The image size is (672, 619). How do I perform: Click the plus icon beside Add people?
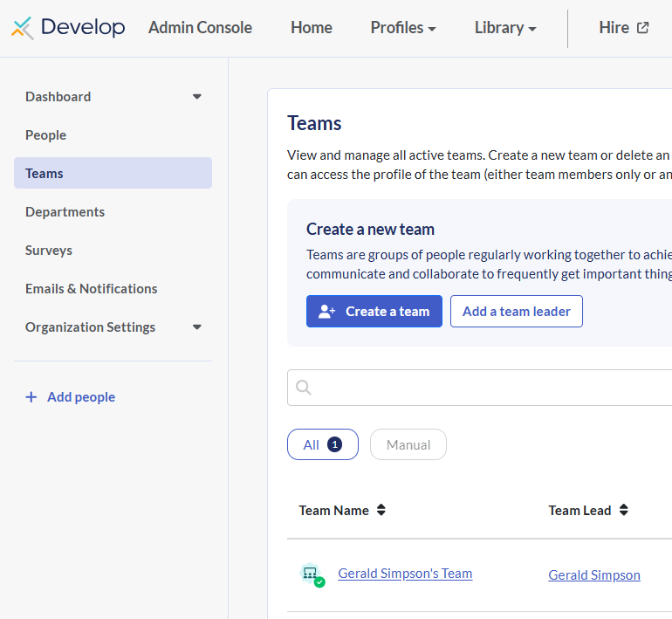click(x=31, y=397)
